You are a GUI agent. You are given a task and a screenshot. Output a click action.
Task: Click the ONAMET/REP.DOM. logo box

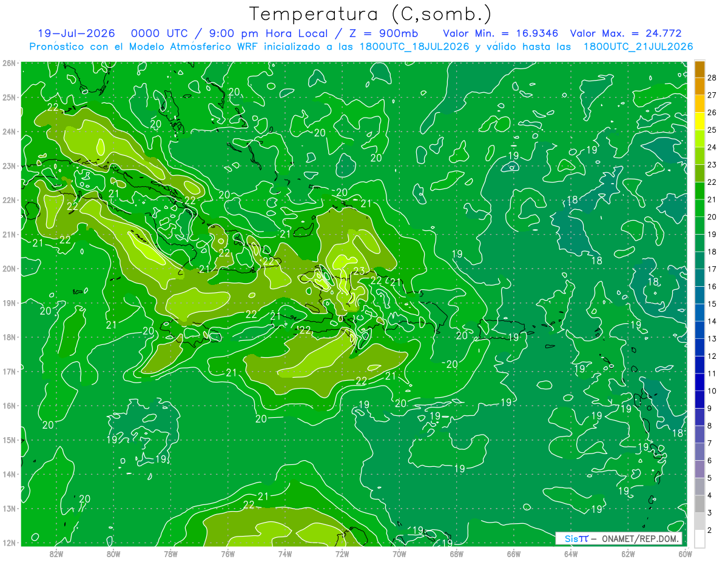[x=618, y=538]
